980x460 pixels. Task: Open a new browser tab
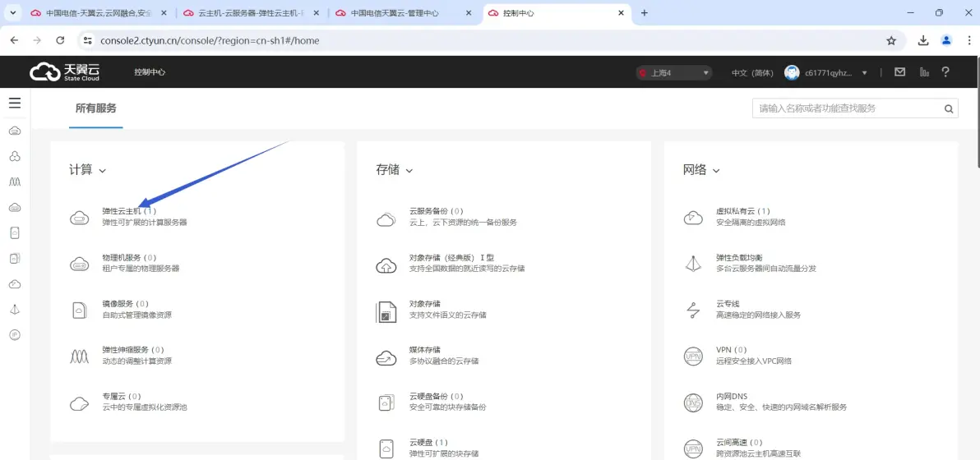(x=645, y=13)
